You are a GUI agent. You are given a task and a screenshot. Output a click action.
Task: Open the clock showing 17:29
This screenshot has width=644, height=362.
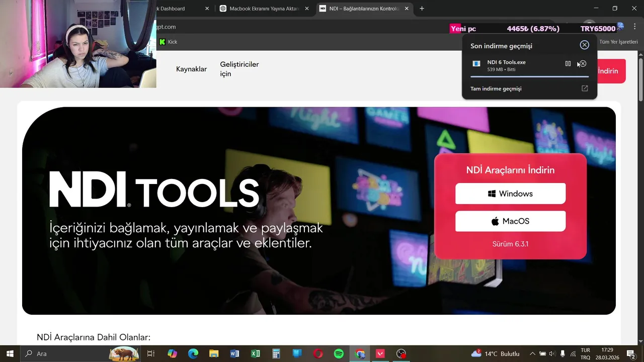[607, 353]
